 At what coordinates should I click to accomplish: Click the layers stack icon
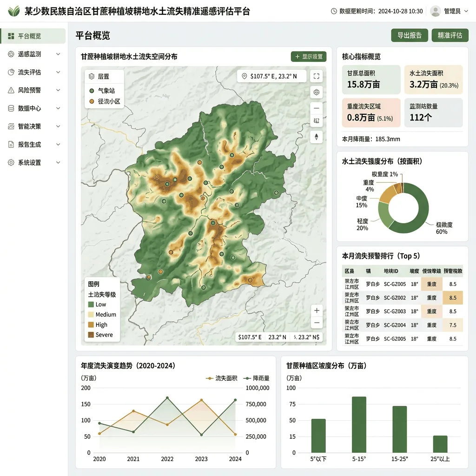[x=92, y=77]
